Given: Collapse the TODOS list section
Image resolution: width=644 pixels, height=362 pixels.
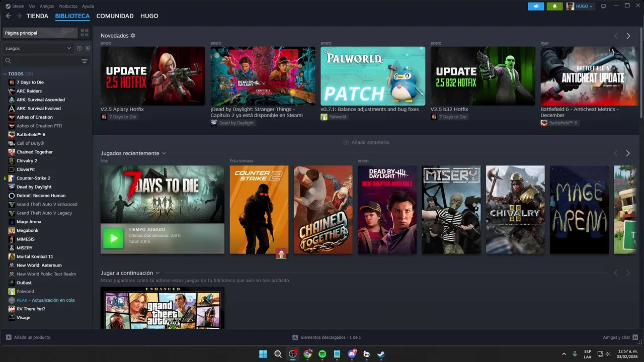Looking at the screenshot, I should pos(5,74).
